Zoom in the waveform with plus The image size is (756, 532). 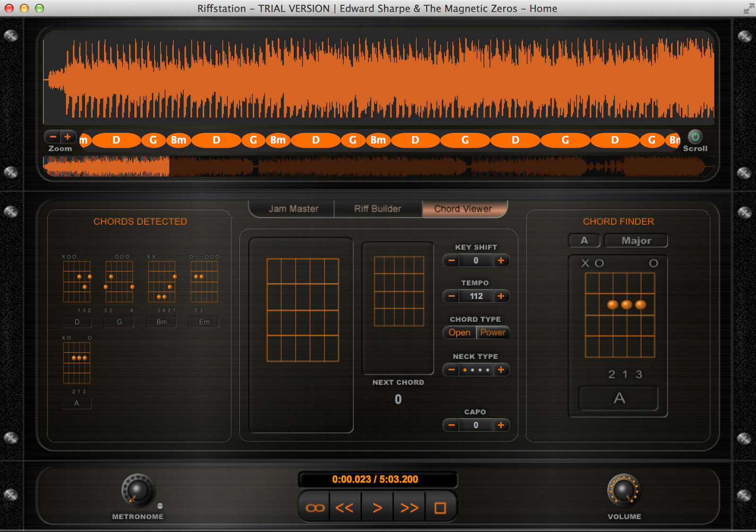[x=68, y=137]
